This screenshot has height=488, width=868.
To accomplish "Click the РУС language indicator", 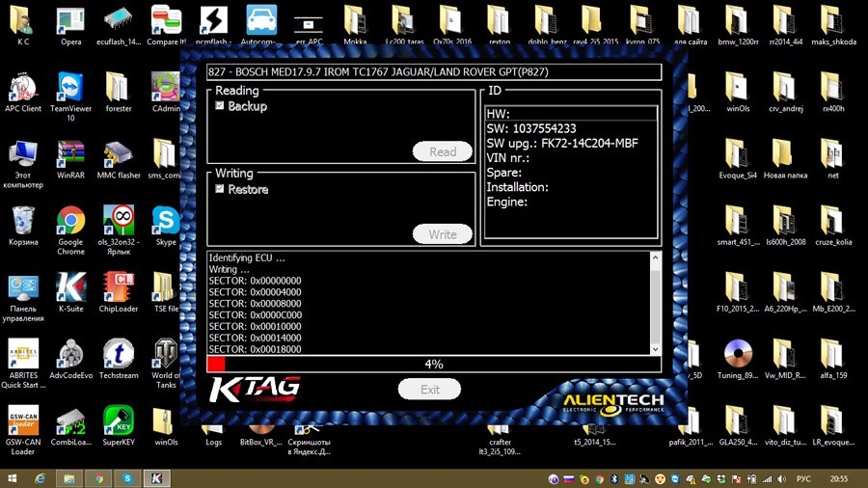I will 803,479.
